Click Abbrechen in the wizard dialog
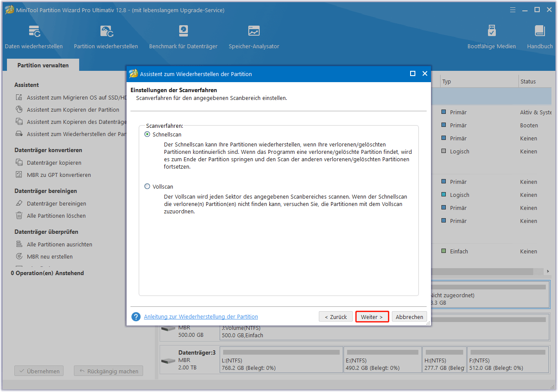Image resolution: width=558 pixels, height=392 pixels. [x=409, y=317]
